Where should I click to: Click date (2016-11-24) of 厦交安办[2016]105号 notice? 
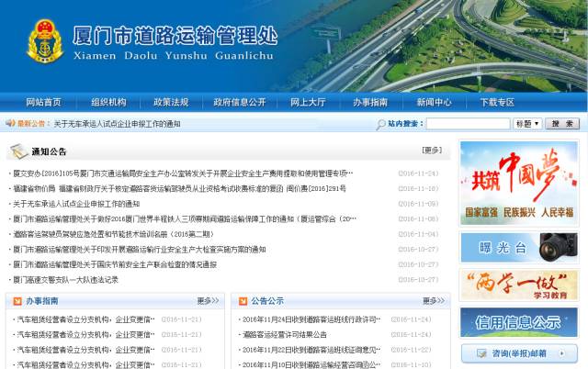click(418, 173)
